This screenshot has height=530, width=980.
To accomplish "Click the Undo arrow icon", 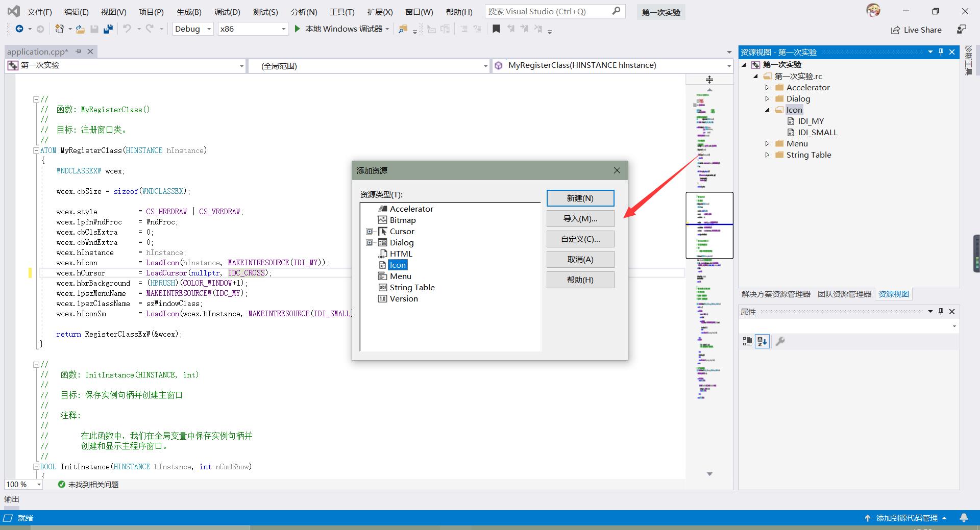I will [x=127, y=29].
